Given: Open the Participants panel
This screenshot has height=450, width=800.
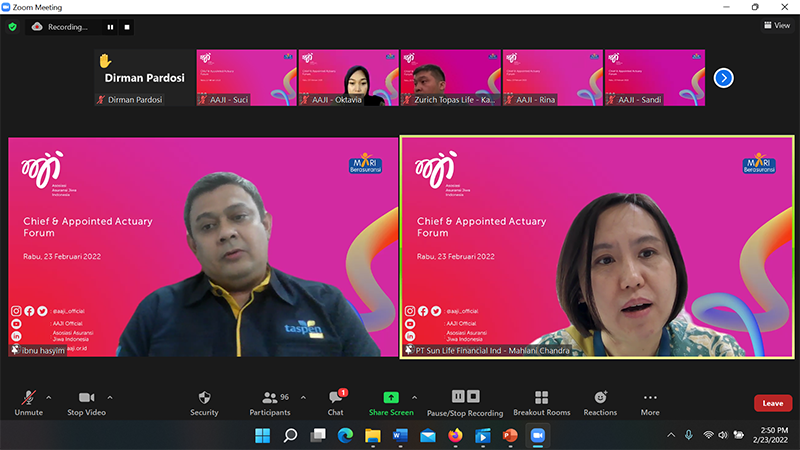Looking at the screenshot, I should point(270,403).
